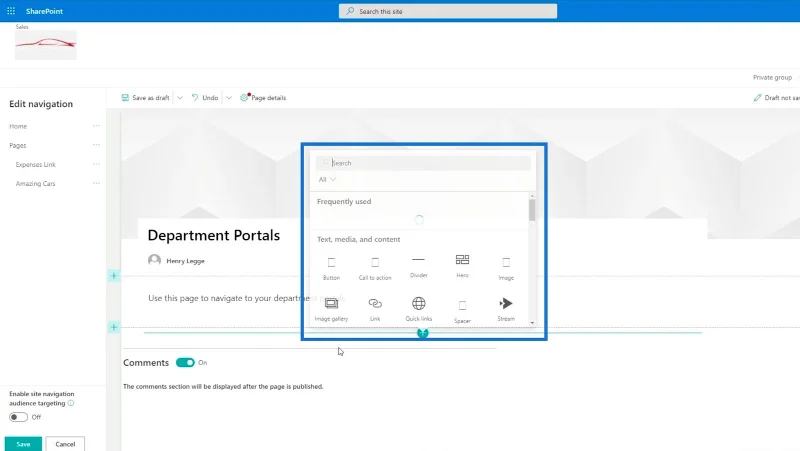Image resolution: width=800 pixels, height=451 pixels.
Task: Click the Henry Legge author name
Action: (x=185, y=261)
